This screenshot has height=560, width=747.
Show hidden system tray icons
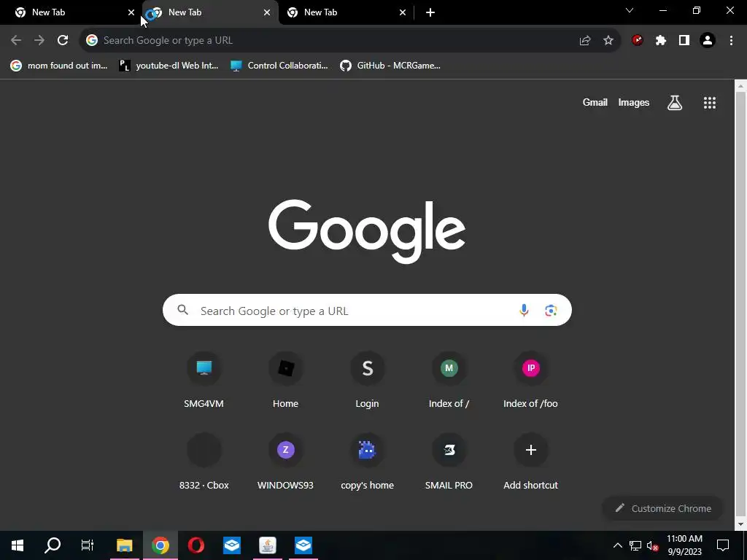[617, 545]
